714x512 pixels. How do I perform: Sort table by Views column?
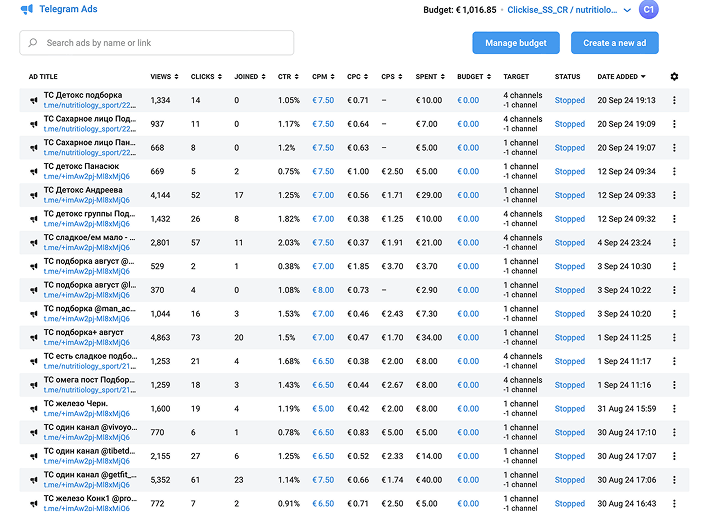tap(164, 76)
